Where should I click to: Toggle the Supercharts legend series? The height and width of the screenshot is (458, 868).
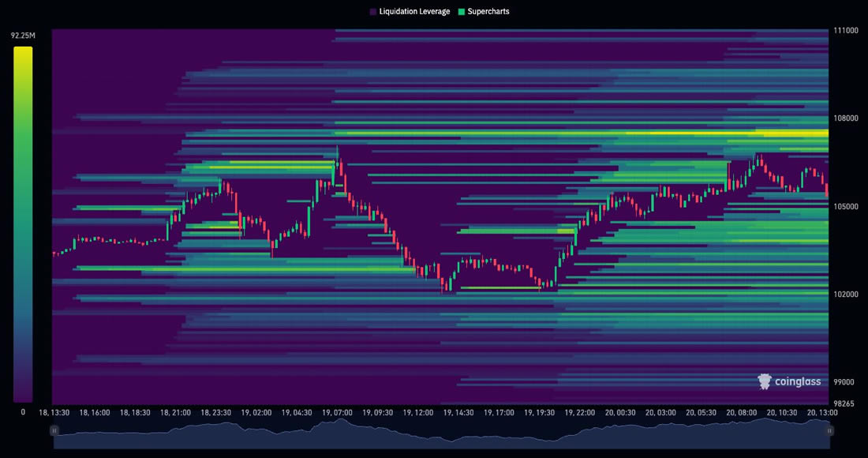pos(486,12)
